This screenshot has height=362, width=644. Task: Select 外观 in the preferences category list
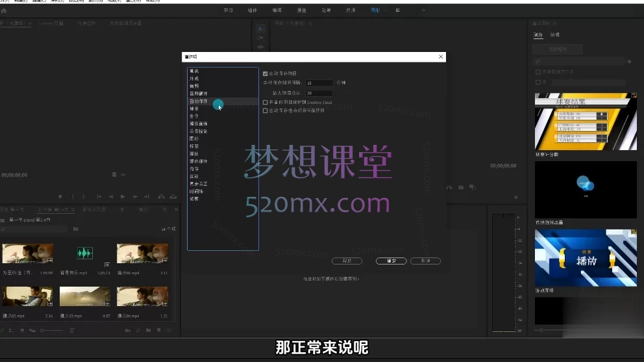point(193,78)
